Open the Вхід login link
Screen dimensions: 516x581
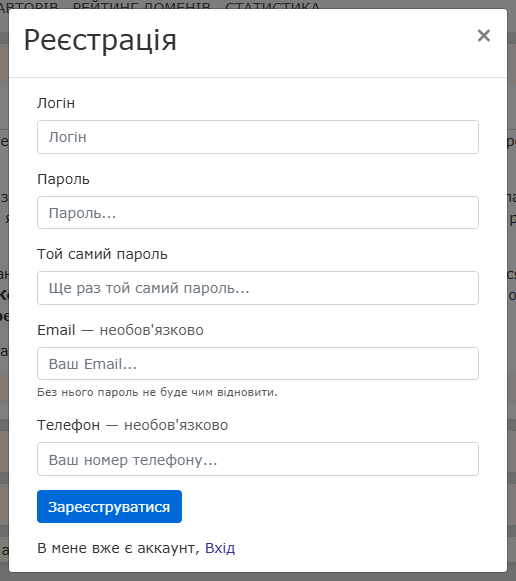coord(220,548)
